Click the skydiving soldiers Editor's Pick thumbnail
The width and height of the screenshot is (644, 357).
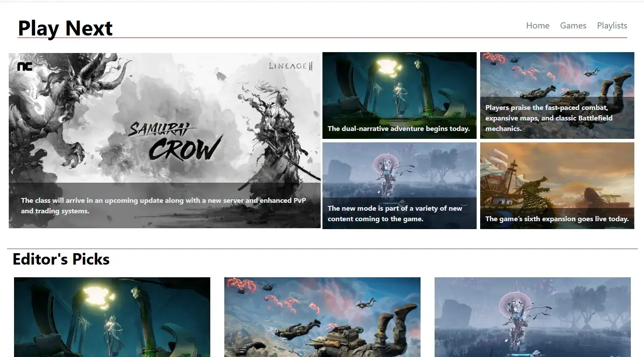[322, 317]
